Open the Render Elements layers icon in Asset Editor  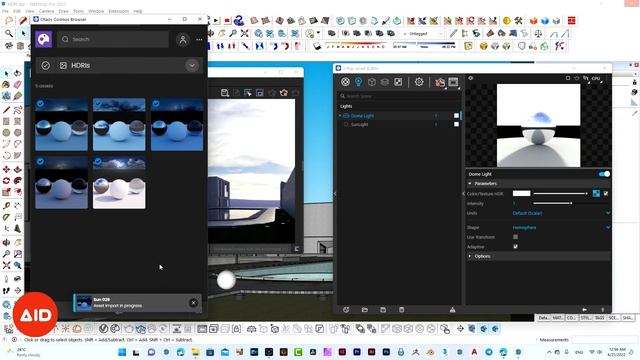[384, 82]
